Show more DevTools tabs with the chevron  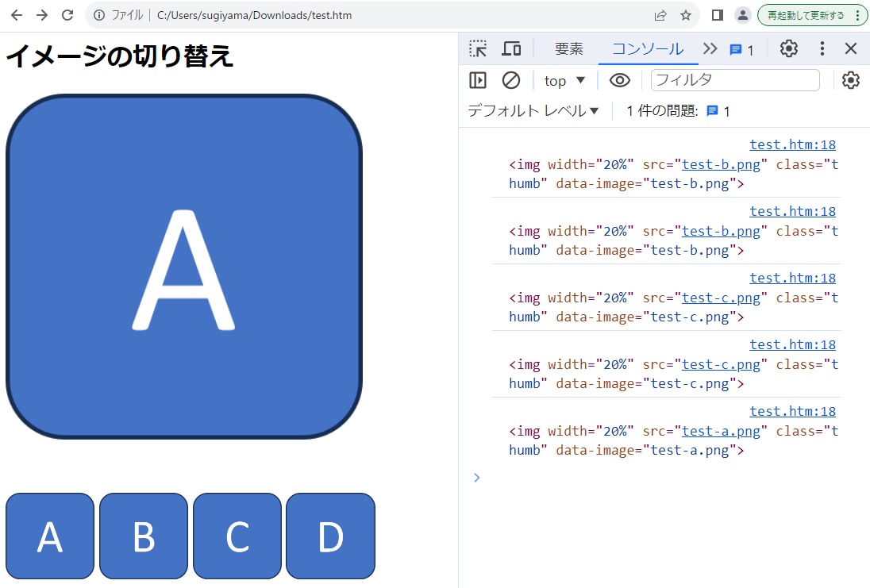click(x=710, y=48)
